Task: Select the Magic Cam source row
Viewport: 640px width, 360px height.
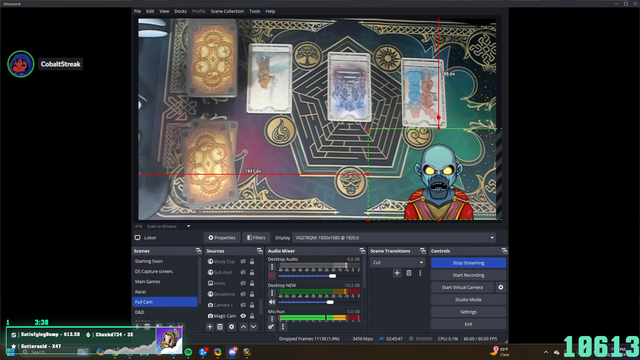Action: click(231, 316)
